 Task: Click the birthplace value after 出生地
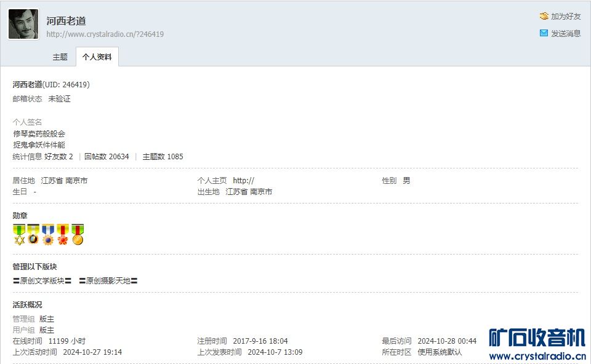[x=249, y=192]
